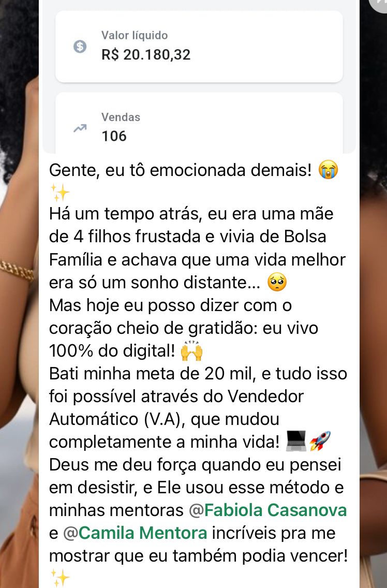Click the raised hands emoji after 'digital!'
Image resolution: width=387 pixels, height=588 pixels.
pos(191,351)
